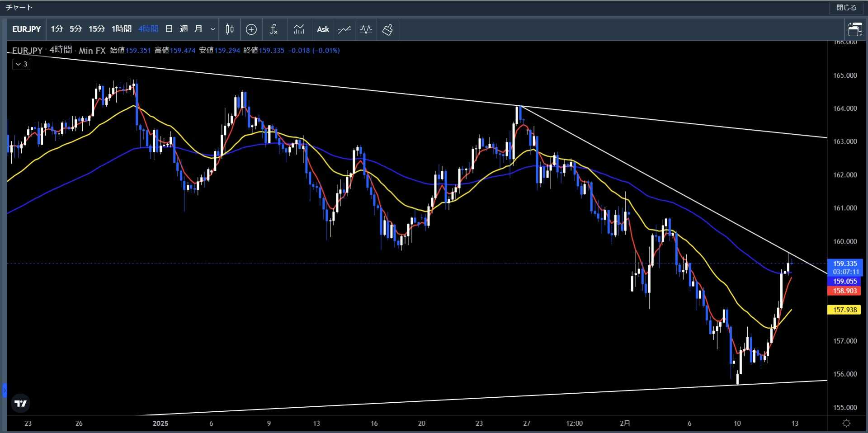The image size is (868, 433).
Task: Click the 12:00 label on time axis
Action: pyautogui.click(x=574, y=424)
